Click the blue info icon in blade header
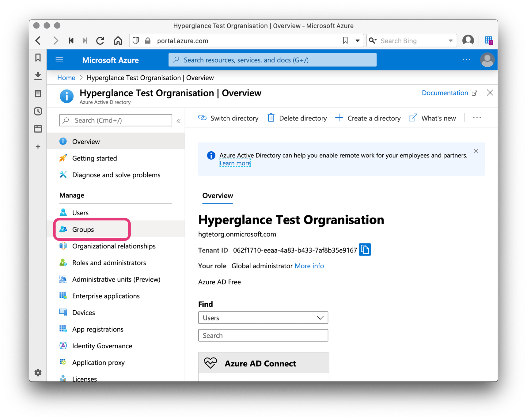This screenshot has width=527, height=420. point(67,96)
